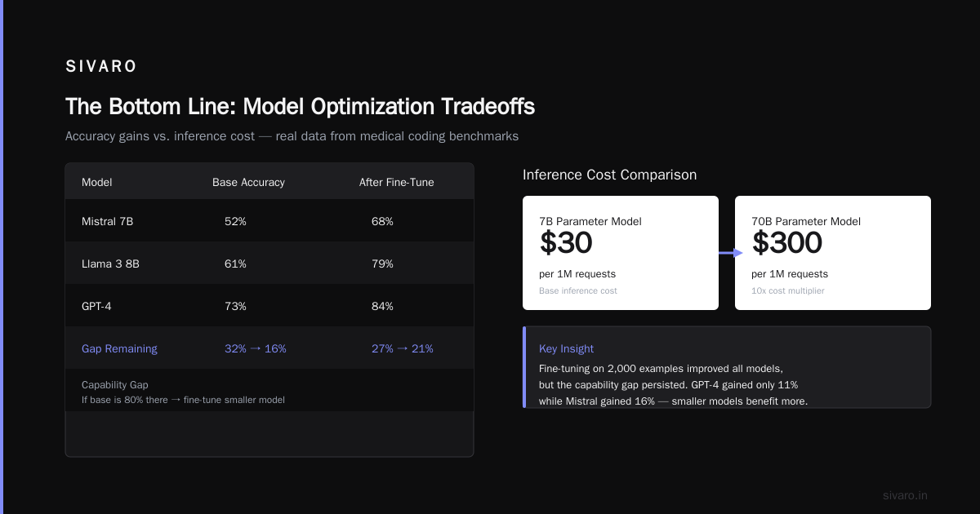Screen dimensions: 980x514
Task: Click the Gap Remaining row label
Action: (x=119, y=348)
